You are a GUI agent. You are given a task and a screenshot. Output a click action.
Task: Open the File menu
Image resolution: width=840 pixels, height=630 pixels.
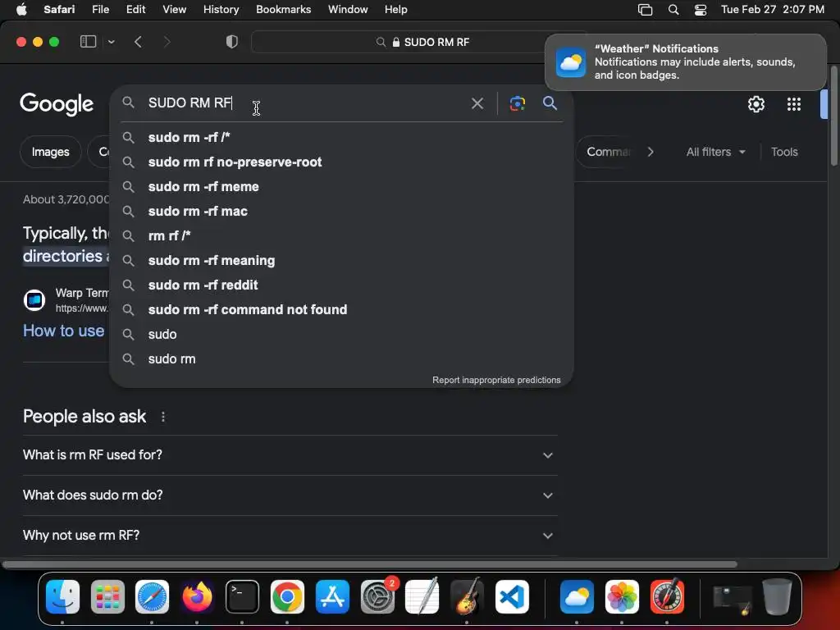(x=100, y=10)
